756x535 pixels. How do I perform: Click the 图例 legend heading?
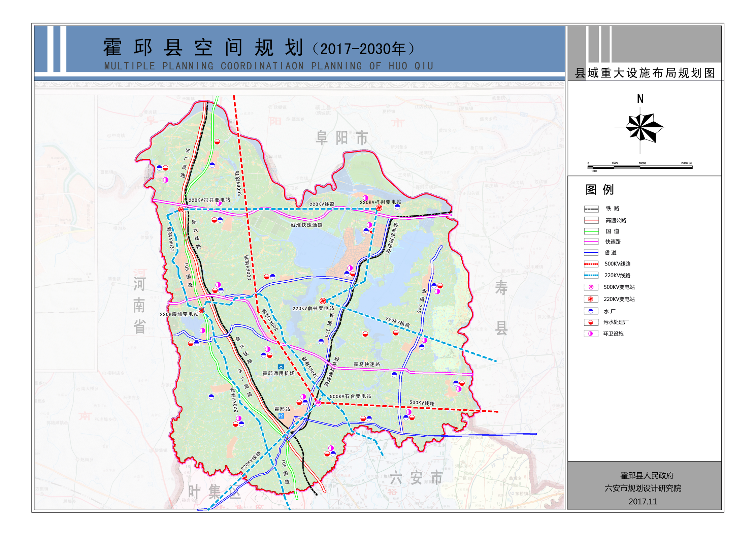click(x=599, y=189)
